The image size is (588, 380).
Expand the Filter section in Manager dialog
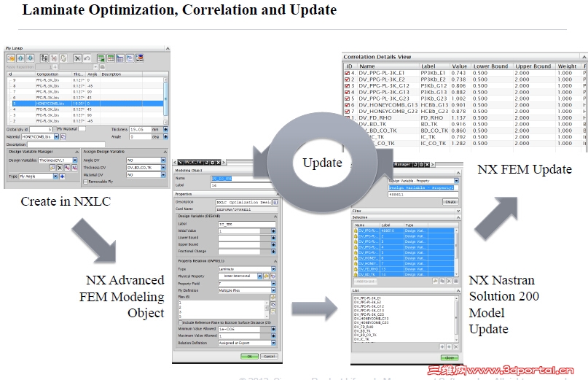(x=458, y=211)
